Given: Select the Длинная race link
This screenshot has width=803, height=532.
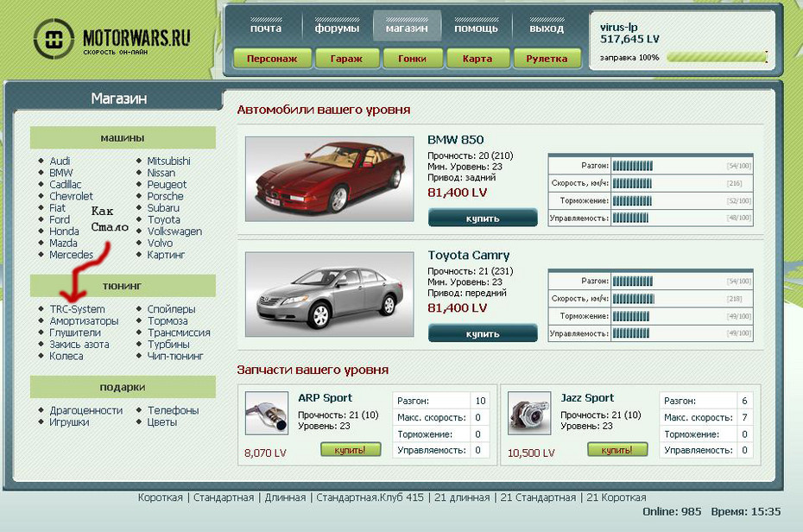Looking at the screenshot, I should tap(285, 497).
